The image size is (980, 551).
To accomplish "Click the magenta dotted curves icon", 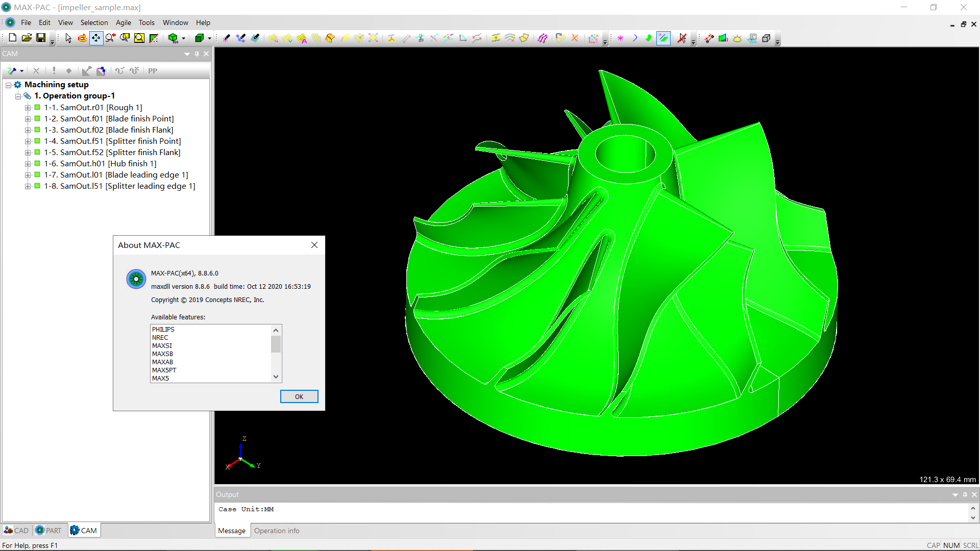I will (543, 38).
